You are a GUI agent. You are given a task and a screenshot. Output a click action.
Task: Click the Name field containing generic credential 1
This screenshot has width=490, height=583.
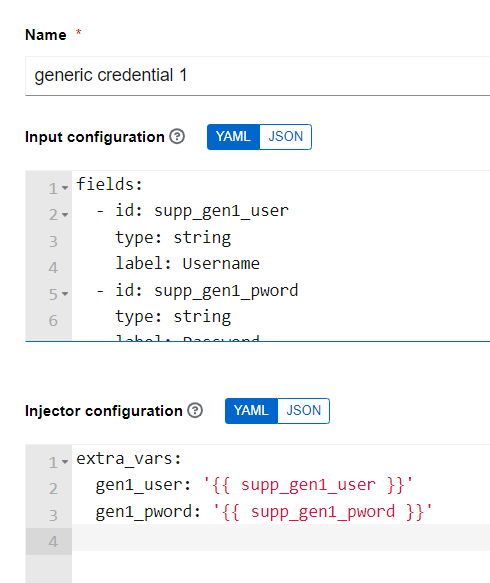257,76
